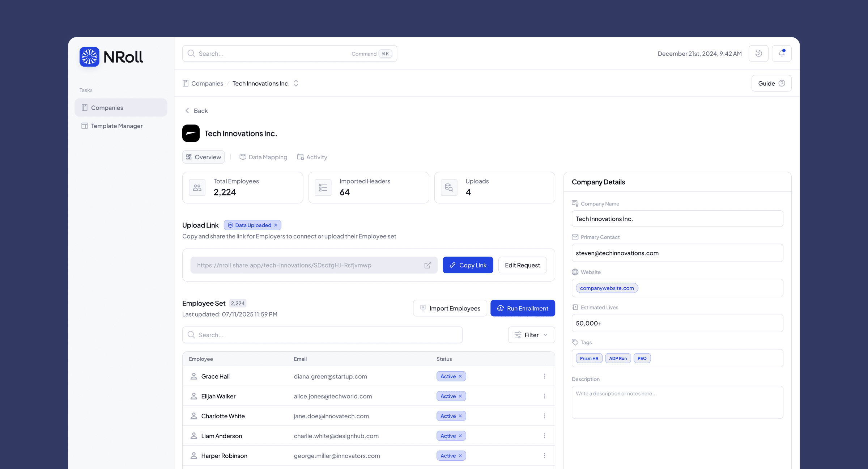Select the Prism HR tag
Image resolution: width=868 pixels, height=469 pixels.
pyautogui.click(x=589, y=358)
